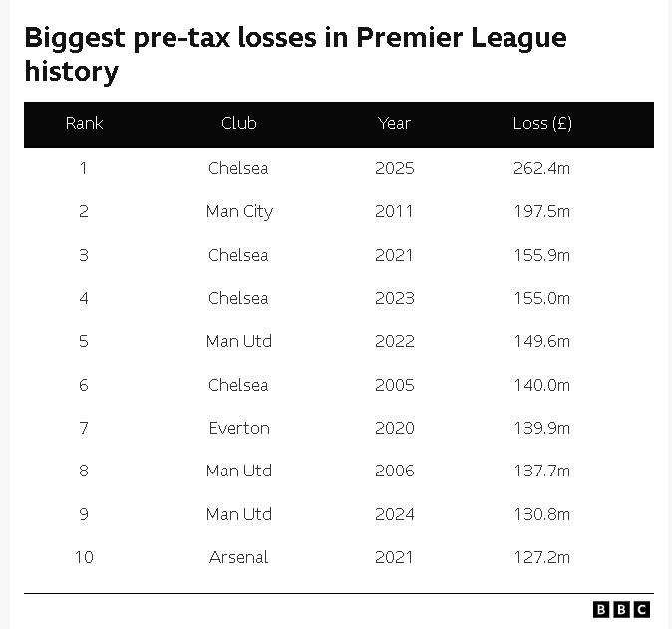672x629 pixels.
Task: Click the Year column header
Action: 394,124
